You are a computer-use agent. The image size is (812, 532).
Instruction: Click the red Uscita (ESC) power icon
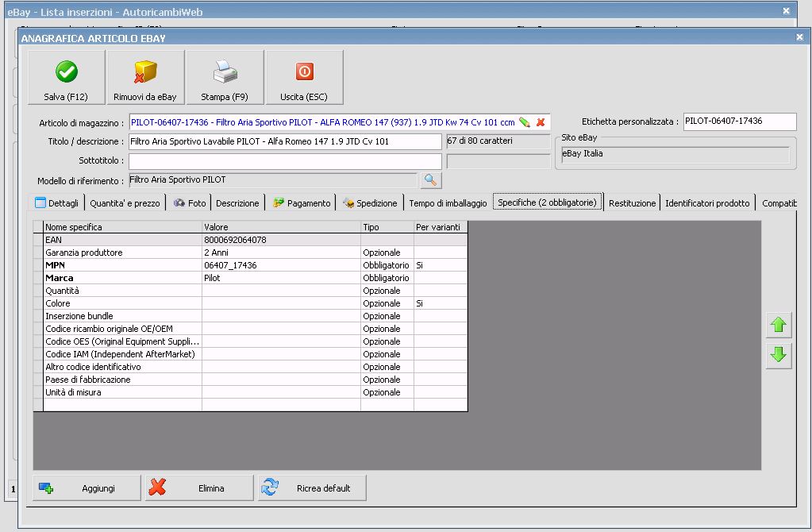point(305,77)
